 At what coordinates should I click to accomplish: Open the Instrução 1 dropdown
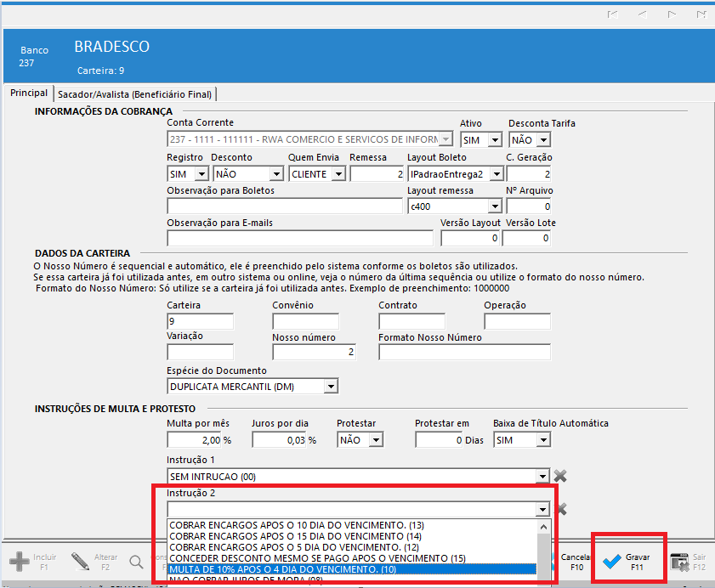pyautogui.click(x=542, y=477)
